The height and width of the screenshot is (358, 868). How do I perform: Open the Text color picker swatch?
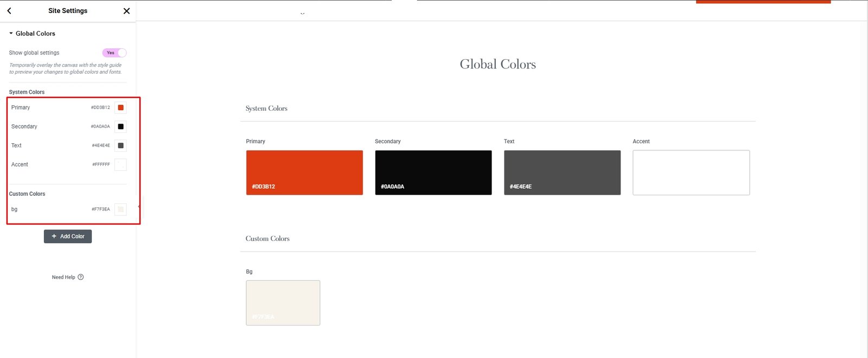coord(120,145)
